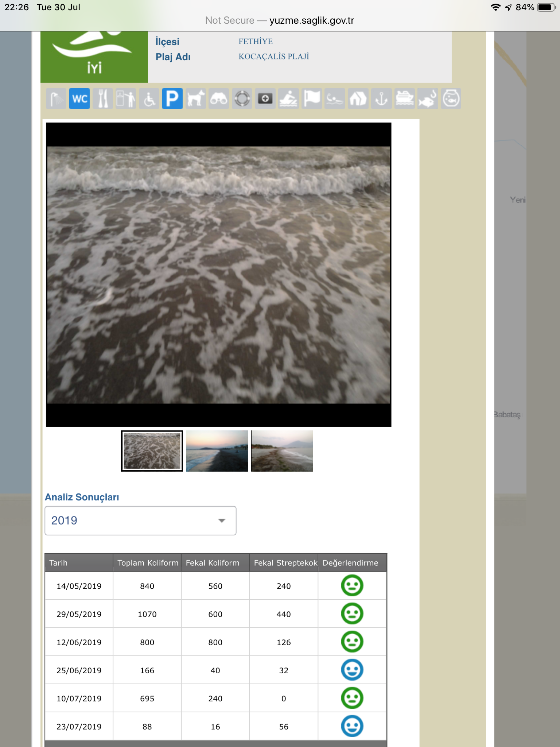Click the first aid kit icon
This screenshot has width=560, height=747.
click(265, 98)
